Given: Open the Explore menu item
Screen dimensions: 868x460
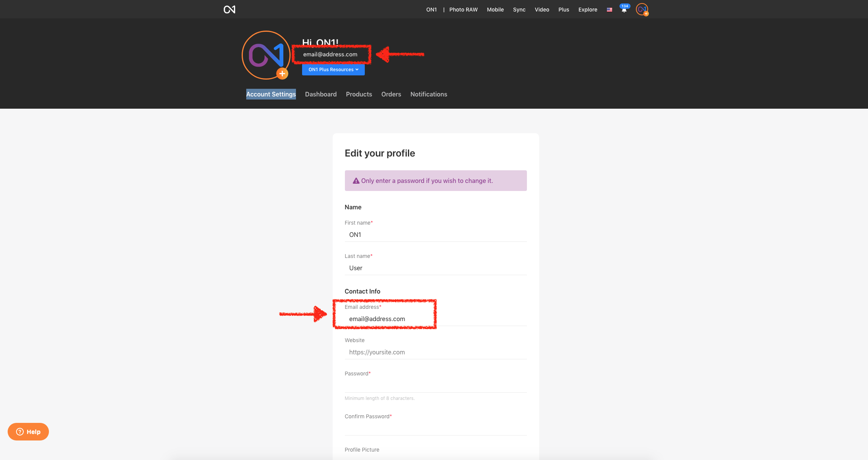Looking at the screenshot, I should 587,10.
